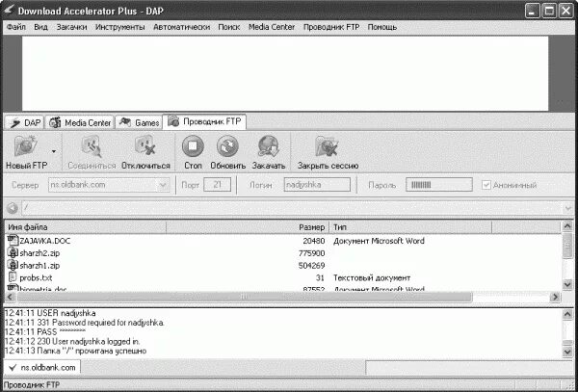Click log pane scrollbar up arrow

click(567, 314)
